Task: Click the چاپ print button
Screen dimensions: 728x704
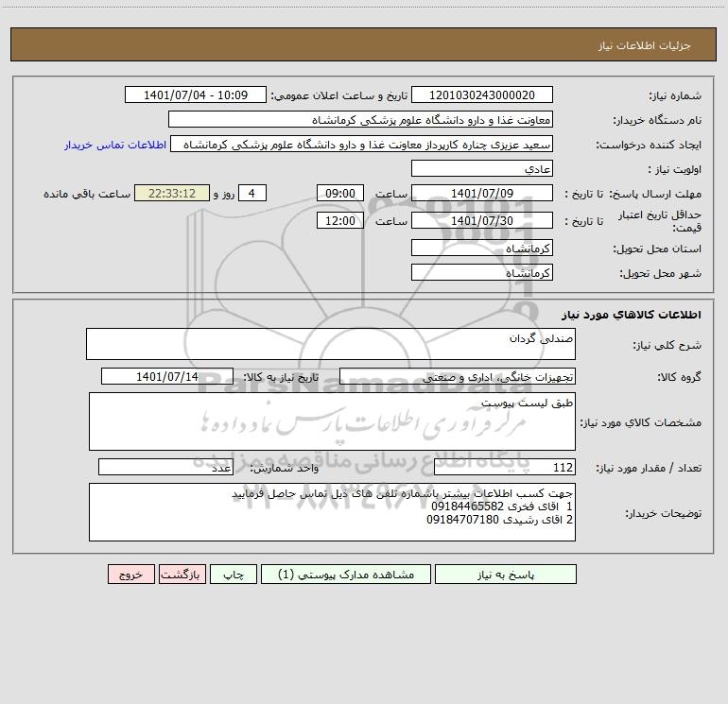Action: click(234, 574)
